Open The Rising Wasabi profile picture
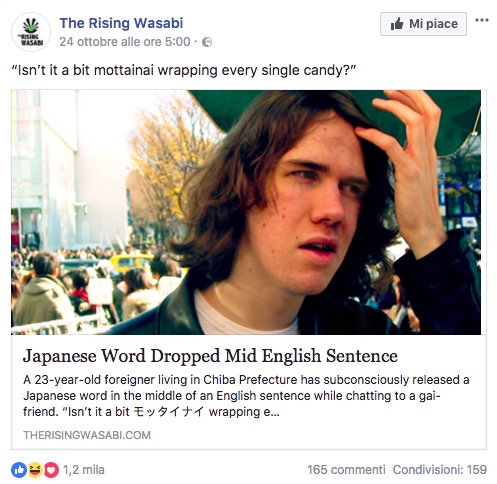This screenshot has width=497, height=484. pyautogui.click(x=31, y=32)
